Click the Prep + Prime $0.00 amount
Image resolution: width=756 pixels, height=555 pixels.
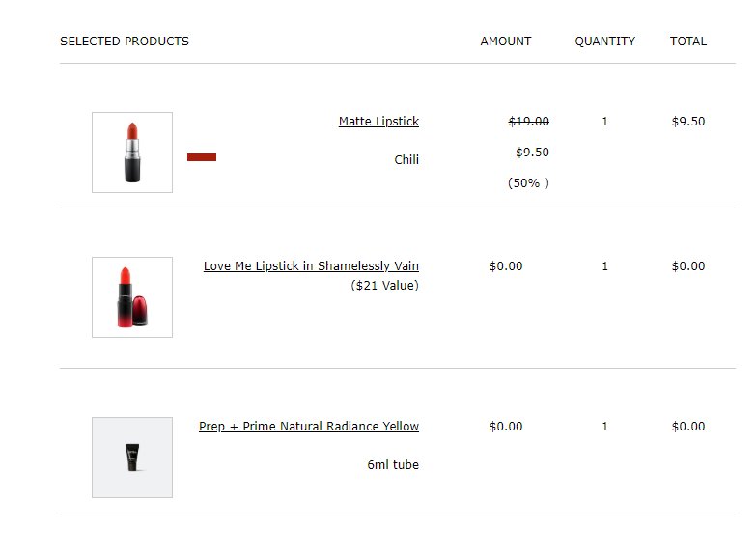506,427
